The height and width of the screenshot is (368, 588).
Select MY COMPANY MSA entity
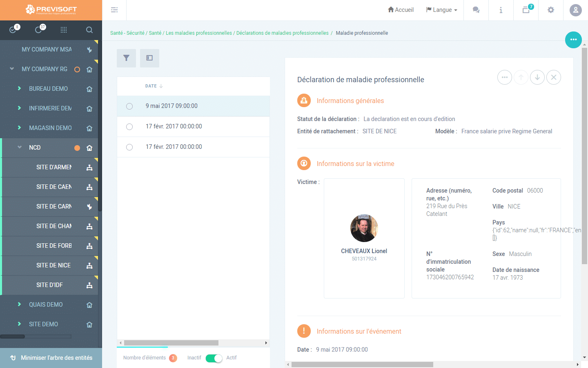pos(47,49)
